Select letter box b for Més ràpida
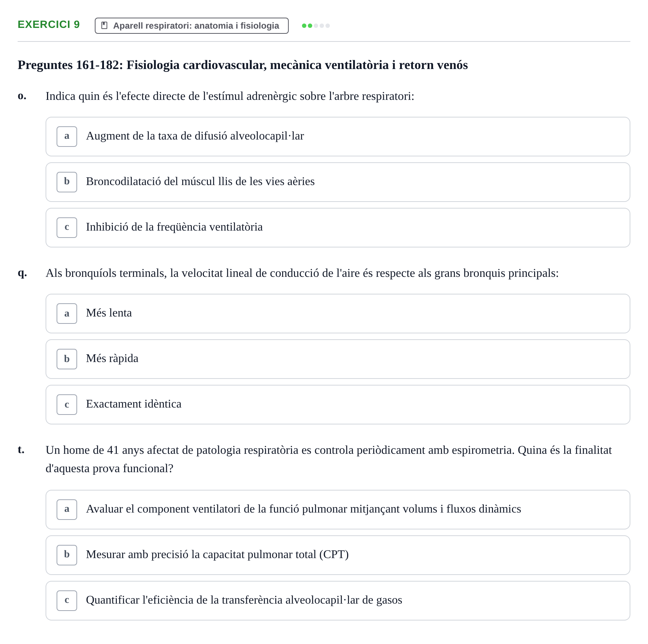The height and width of the screenshot is (644, 648). 67,359
